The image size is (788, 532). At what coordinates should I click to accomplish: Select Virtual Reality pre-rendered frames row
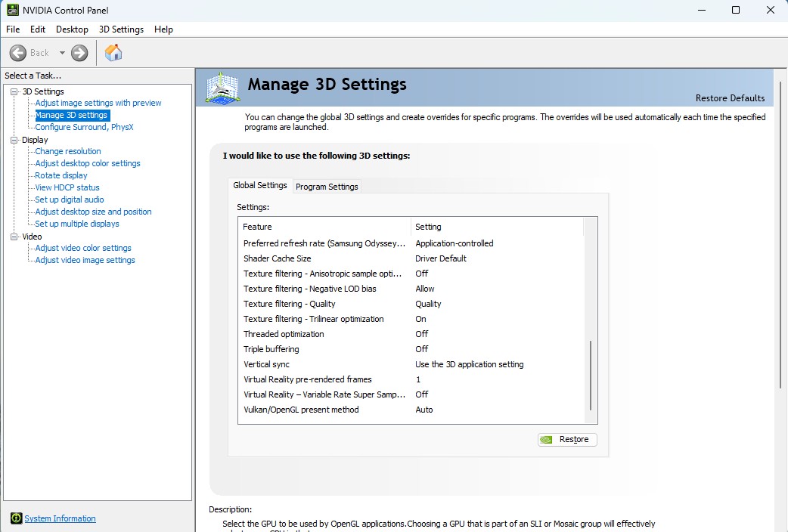[x=411, y=379]
